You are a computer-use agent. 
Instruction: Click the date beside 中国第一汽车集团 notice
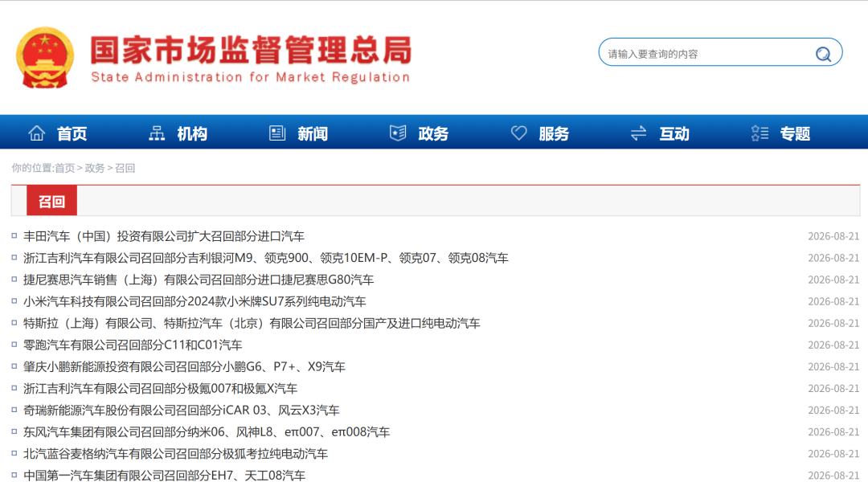(833, 476)
